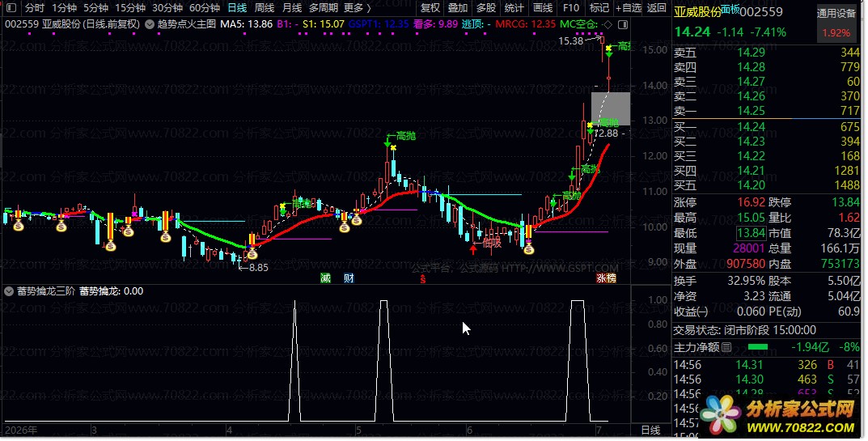This screenshot has width=868, height=441.
Task: Toggle the left sidebar panel icon
Action: [x=11, y=8]
